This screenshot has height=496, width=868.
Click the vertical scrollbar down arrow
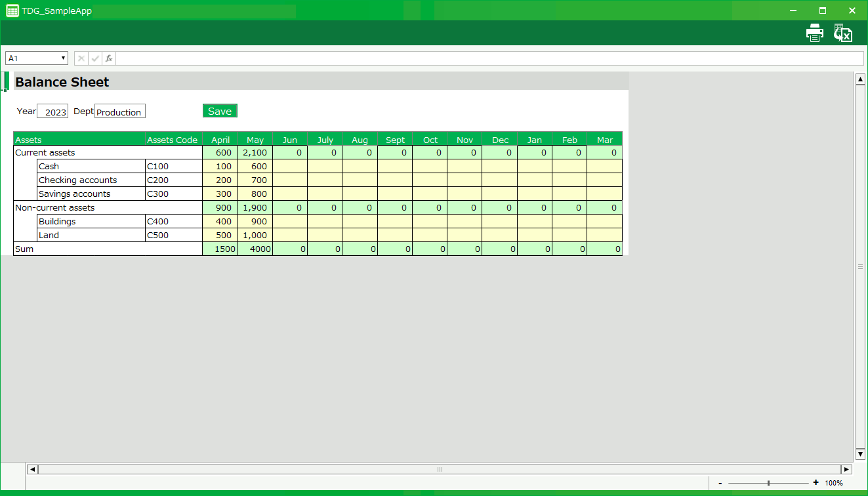860,454
